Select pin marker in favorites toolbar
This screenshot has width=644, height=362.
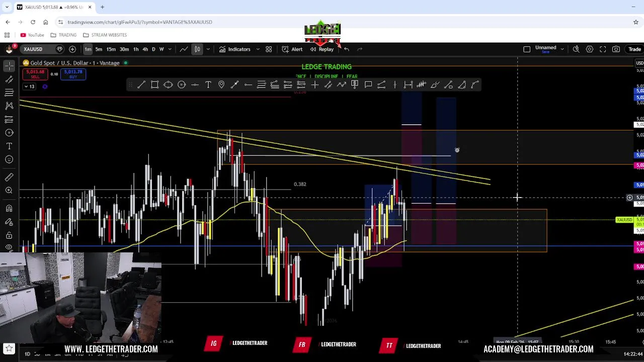pyautogui.click(x=221, y=84)
